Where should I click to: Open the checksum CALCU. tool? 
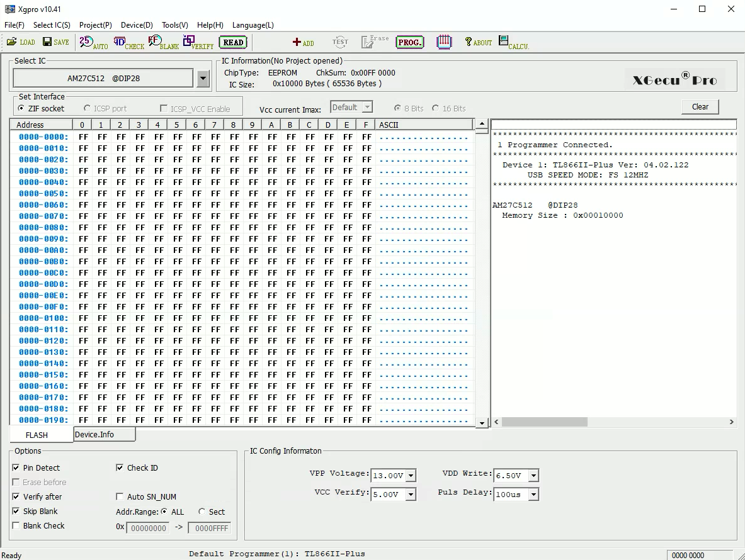click(x=510, y=42)
